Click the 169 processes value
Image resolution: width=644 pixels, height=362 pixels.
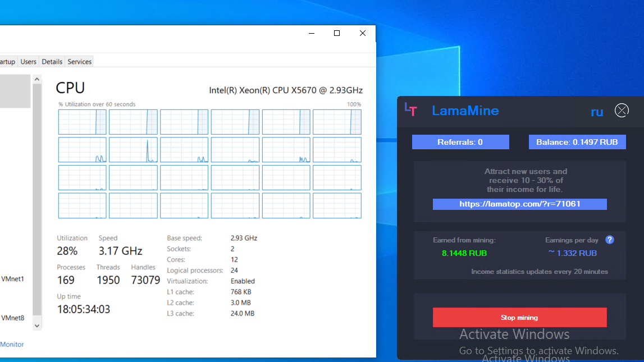point(66,280)
